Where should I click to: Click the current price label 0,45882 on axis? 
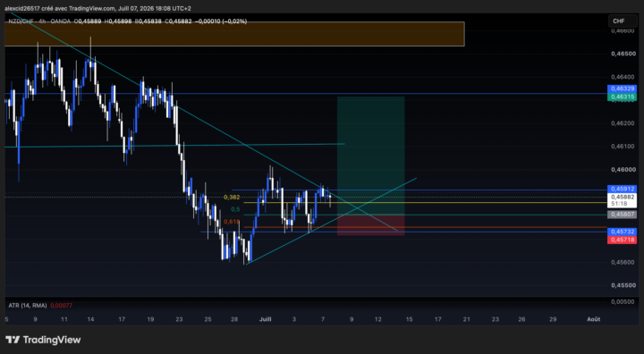[622, 198]
